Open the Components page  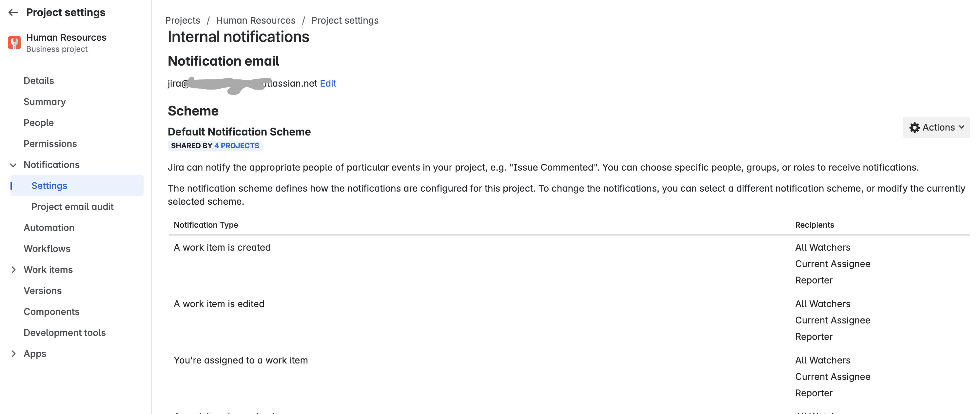pos(51,312)
